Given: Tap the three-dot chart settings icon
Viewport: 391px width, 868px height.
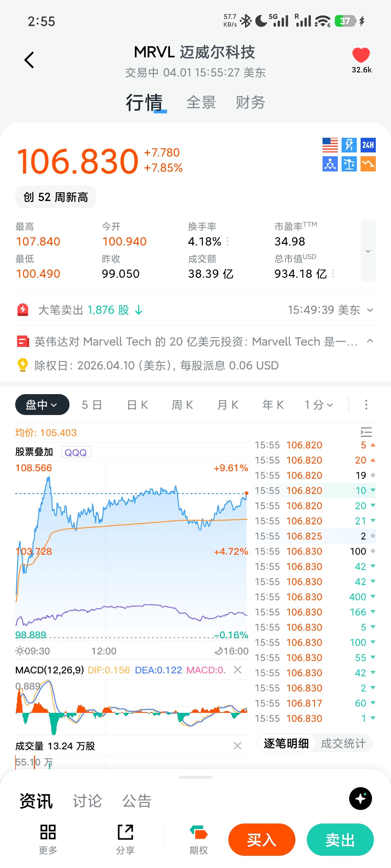Looking at the screenshot, I should coord(366,405).
